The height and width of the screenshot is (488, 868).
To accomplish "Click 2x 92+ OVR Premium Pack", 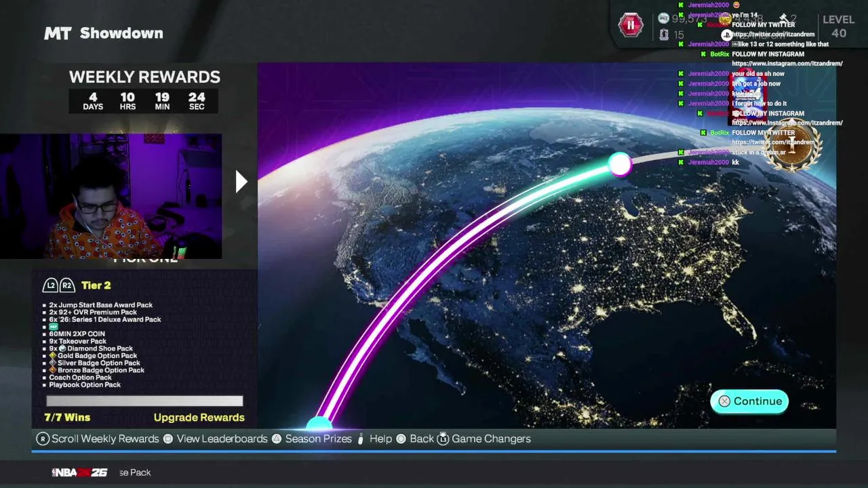I will pos(93,312).
